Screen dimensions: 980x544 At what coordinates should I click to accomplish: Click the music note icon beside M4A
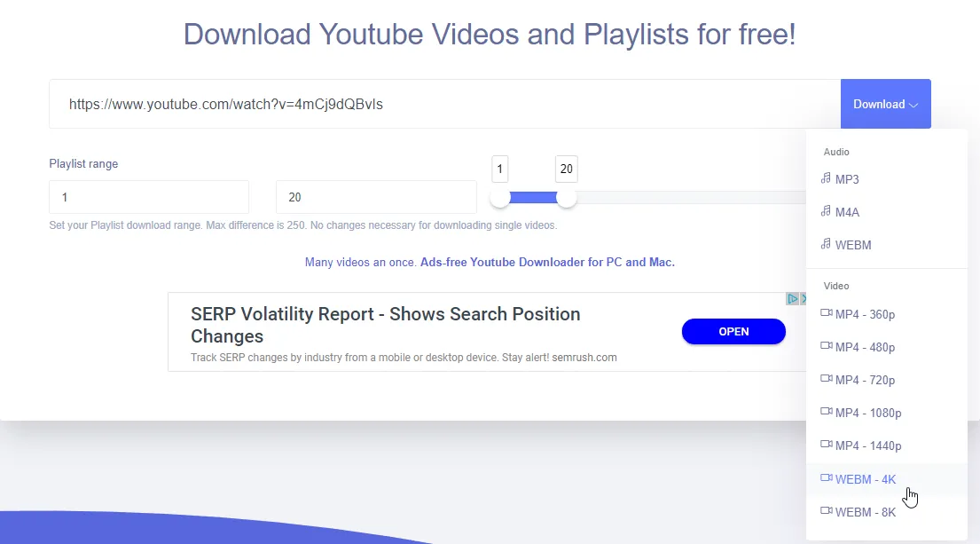(x=826, y=210)
